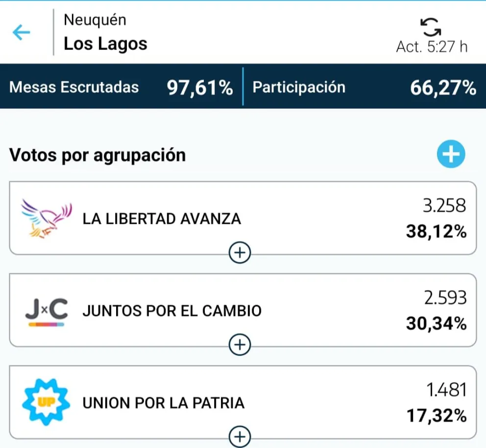Expand the Union Por La Patria row
This screenshot has width=486, height=448.
tap(240, 436)
